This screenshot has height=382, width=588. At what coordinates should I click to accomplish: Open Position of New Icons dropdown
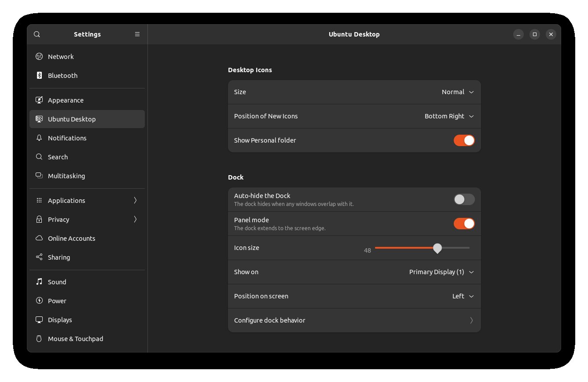point(449,116)
